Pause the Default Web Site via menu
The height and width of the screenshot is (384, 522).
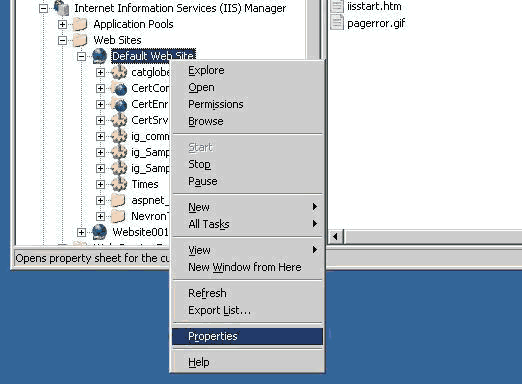(247, 181)
